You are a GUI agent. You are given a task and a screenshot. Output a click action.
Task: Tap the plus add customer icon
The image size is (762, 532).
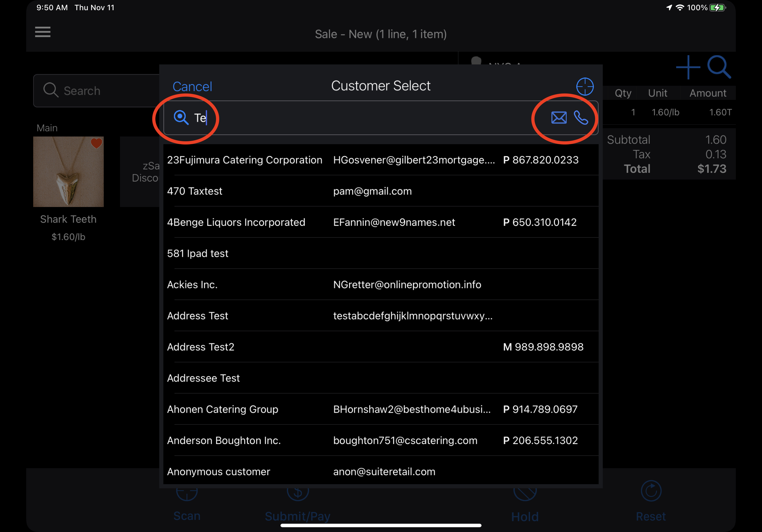[688, 67]
